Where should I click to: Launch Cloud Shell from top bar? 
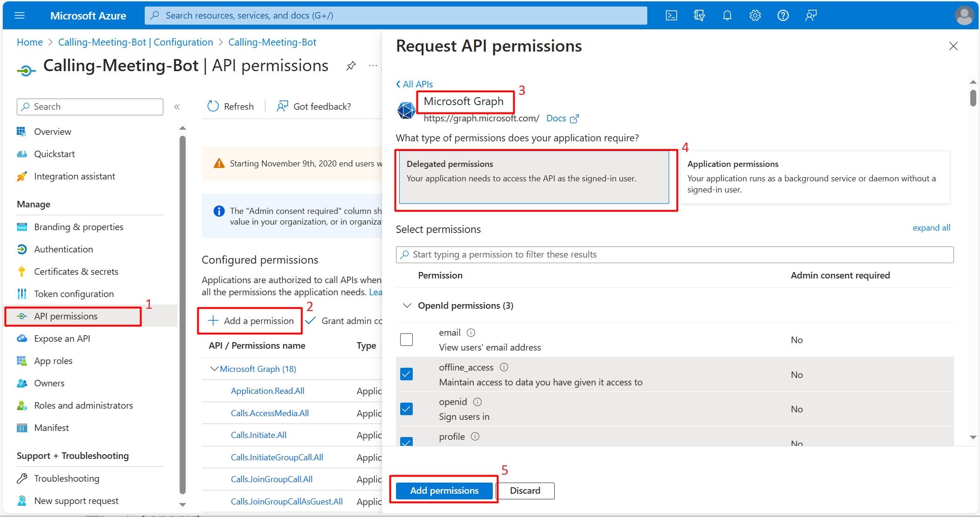tap(671, 16)
